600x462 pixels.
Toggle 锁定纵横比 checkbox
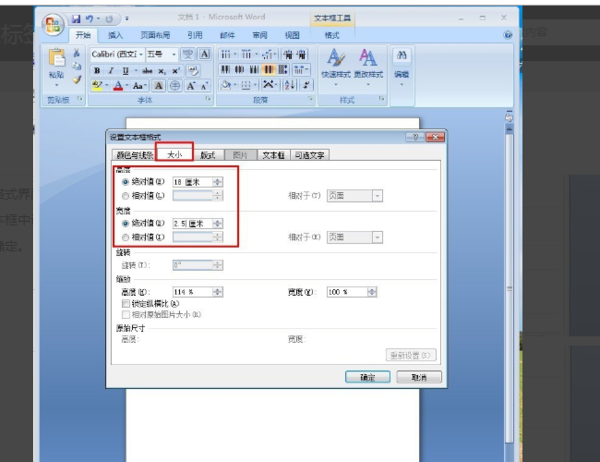click(126, 304)
